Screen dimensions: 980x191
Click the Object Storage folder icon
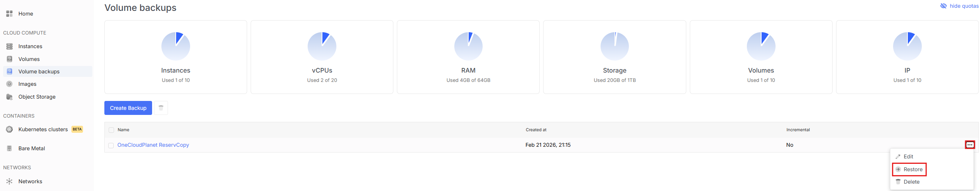(x=9, y=97)
